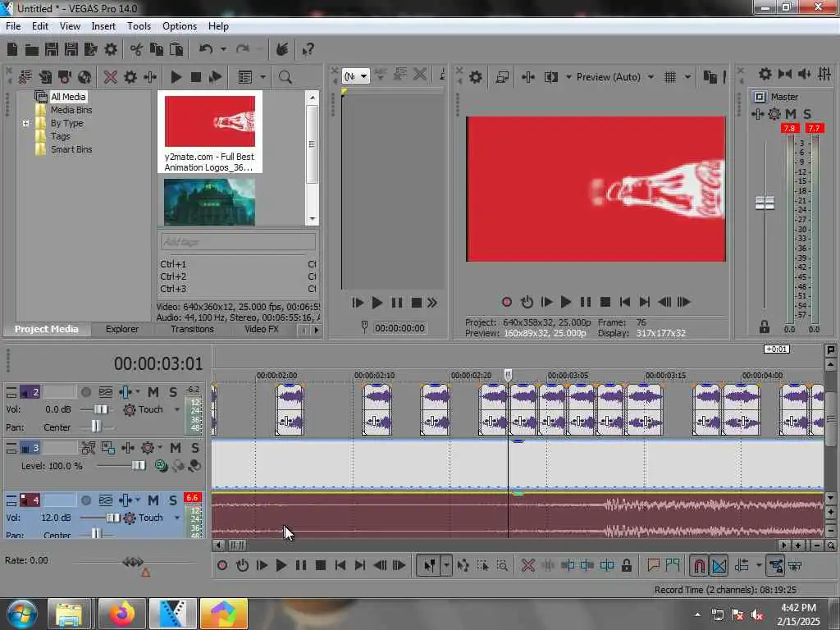Image resolution: width=840 pixels, height=630 pixels.
Task: Open track 4 Touch automation dropdown
Action: pyautogui.click(x=177, y=518)
